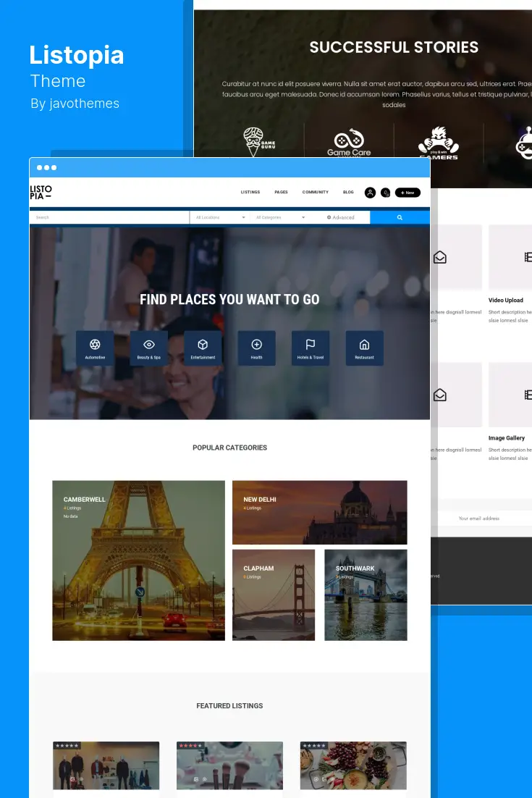Open the clothing store featured listing
The image size is (532, 798).
[106, 765]
